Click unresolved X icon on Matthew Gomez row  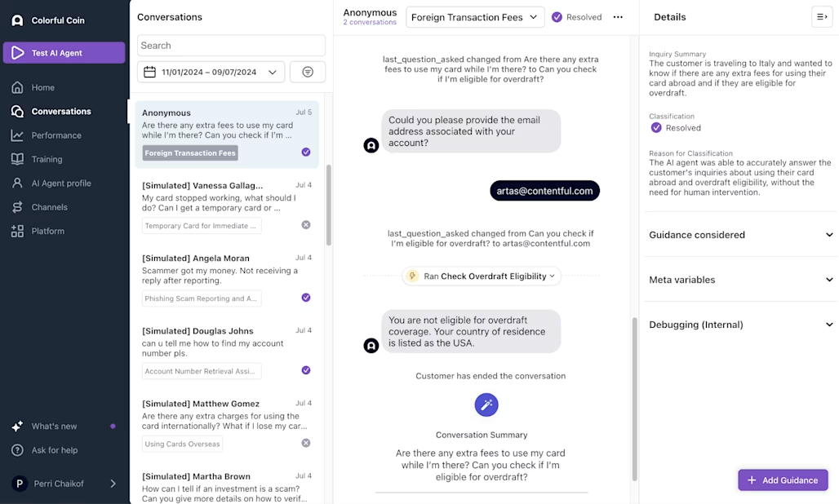coord(306,443)
